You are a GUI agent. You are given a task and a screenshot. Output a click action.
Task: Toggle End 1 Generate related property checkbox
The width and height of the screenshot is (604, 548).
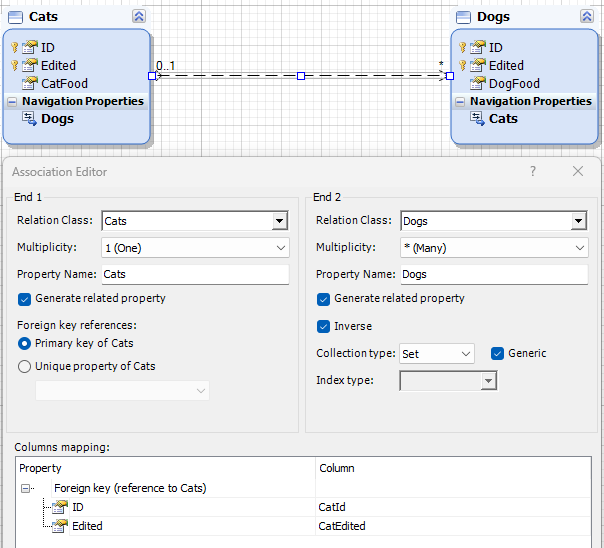click(25, 298)
